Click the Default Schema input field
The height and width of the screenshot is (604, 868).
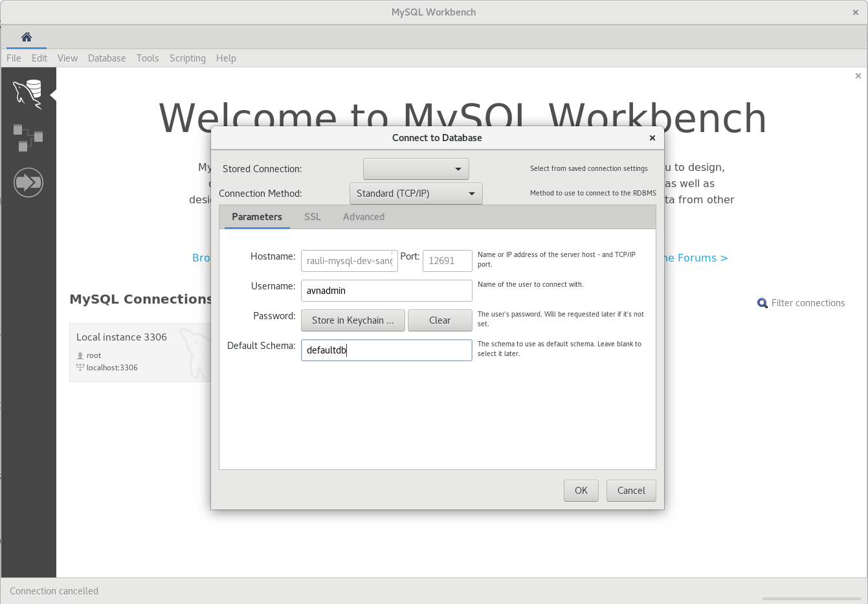386,350
